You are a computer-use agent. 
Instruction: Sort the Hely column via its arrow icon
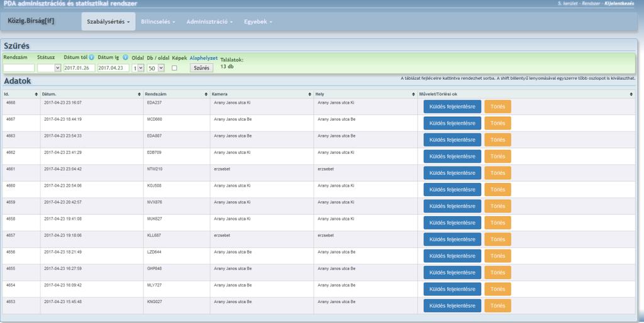coord(414,94)
